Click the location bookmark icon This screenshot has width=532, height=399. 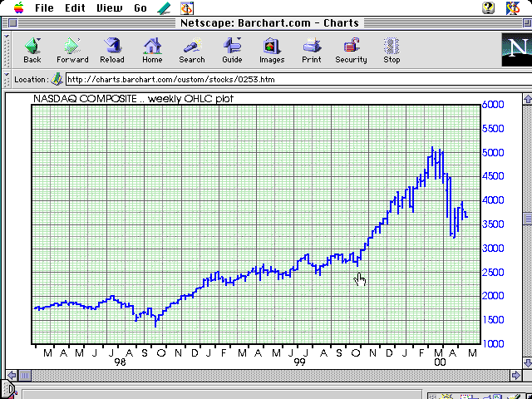(57, 80)
